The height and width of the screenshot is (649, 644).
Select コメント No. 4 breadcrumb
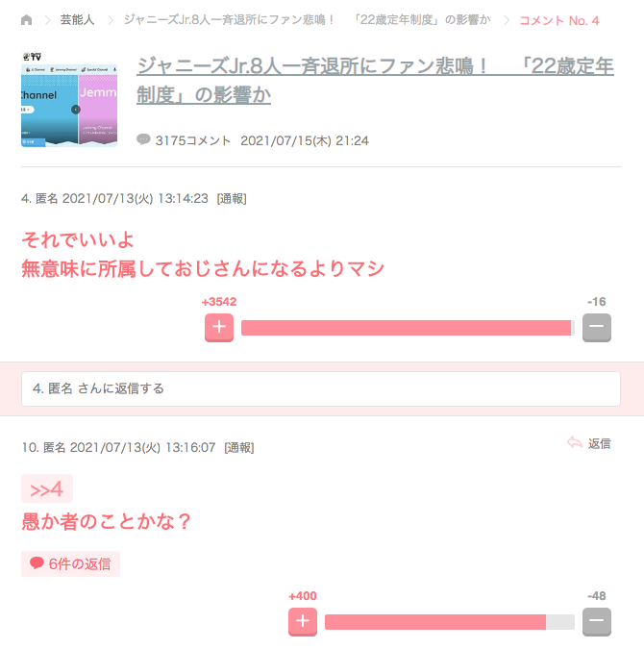[559, 21]
